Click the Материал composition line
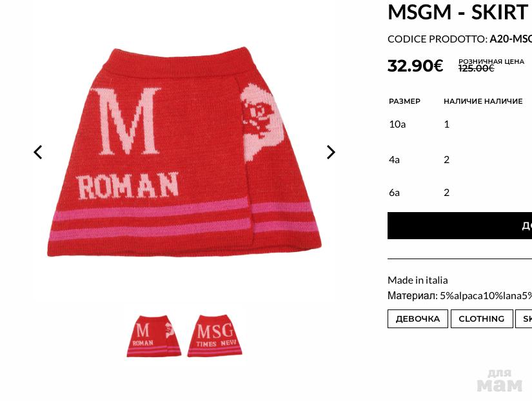The image size is (532, 401). (460, 296)
